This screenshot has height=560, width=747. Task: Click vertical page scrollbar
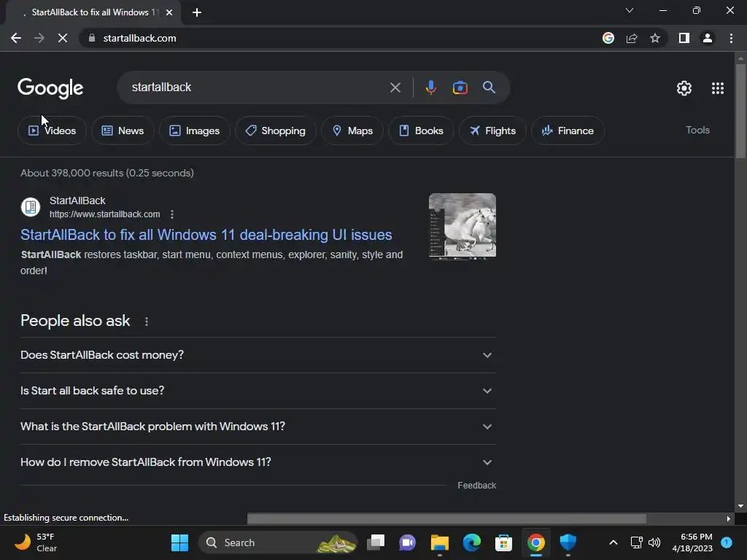pos(740,111)
